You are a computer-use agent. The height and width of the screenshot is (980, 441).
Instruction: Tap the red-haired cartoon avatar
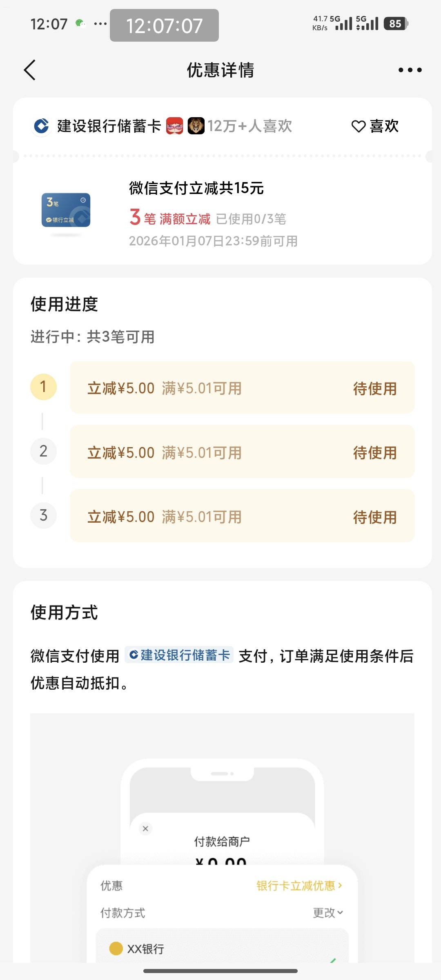(x=175, y=126)
